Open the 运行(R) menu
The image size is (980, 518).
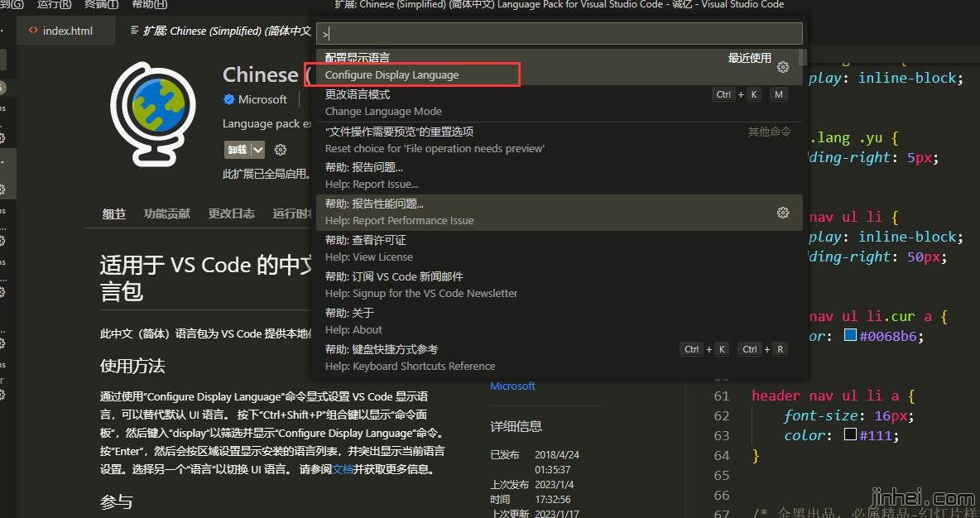tap(55, 4)
